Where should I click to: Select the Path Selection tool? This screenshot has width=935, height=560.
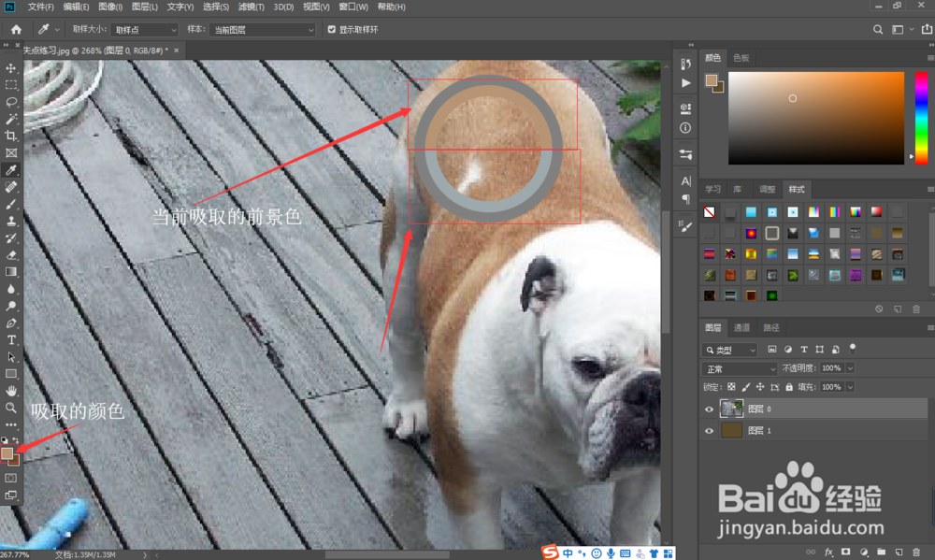10,357
